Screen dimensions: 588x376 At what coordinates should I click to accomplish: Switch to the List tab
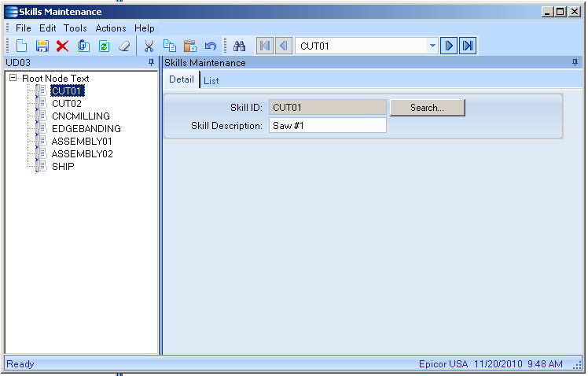(211, 81)
